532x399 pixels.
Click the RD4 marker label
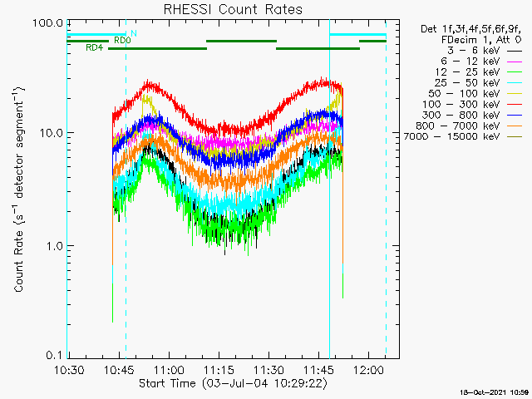click(94, 48)
